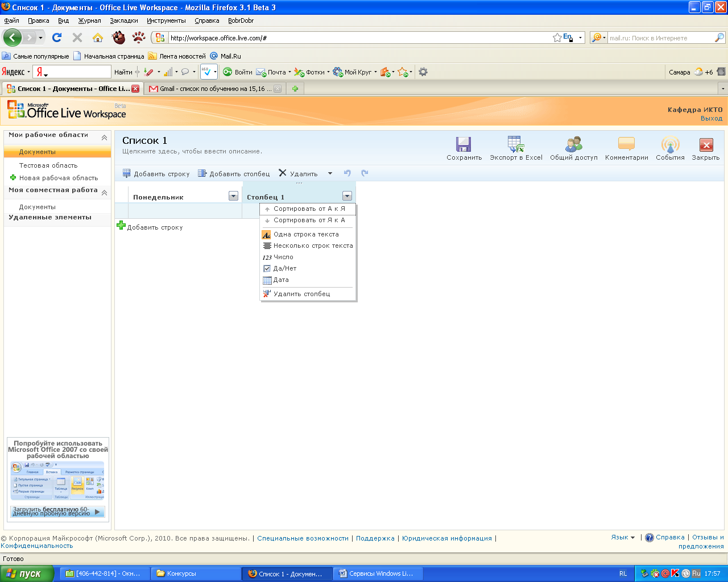The width and height of the screenshot is (728, 582).
Task: Click the Справка help link in footer
Action: pos(670,537)
